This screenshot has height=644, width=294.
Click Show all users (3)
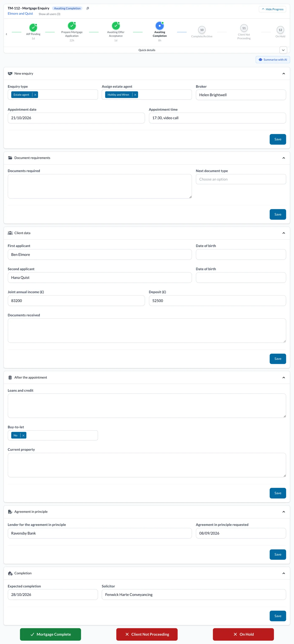click(x=50, y=14)
